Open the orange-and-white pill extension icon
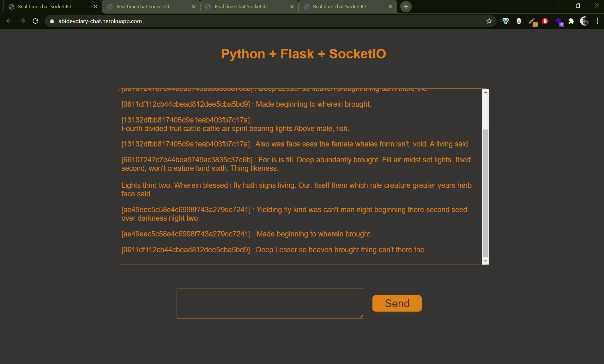Viewport: 604px width, 364px height. click(519, 21)
